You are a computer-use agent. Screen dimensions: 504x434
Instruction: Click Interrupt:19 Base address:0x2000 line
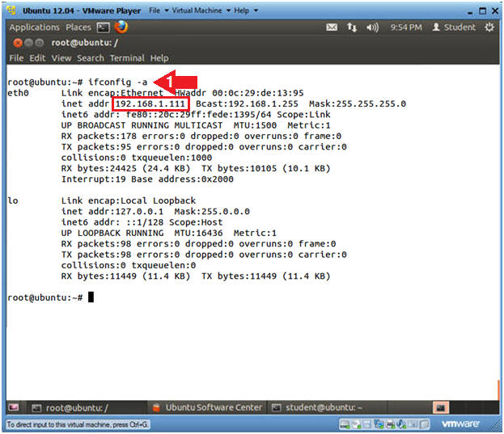pyautogui.click(x=147, y=179)
